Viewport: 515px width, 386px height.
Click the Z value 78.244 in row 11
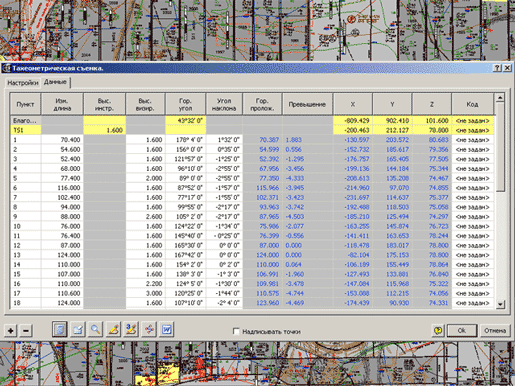(x=432, y=236)
